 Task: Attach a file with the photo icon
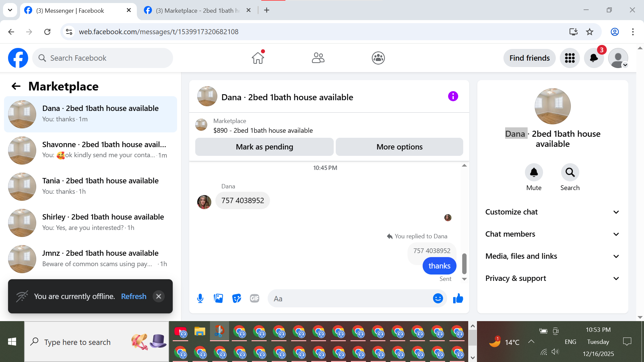pos(218,298)
